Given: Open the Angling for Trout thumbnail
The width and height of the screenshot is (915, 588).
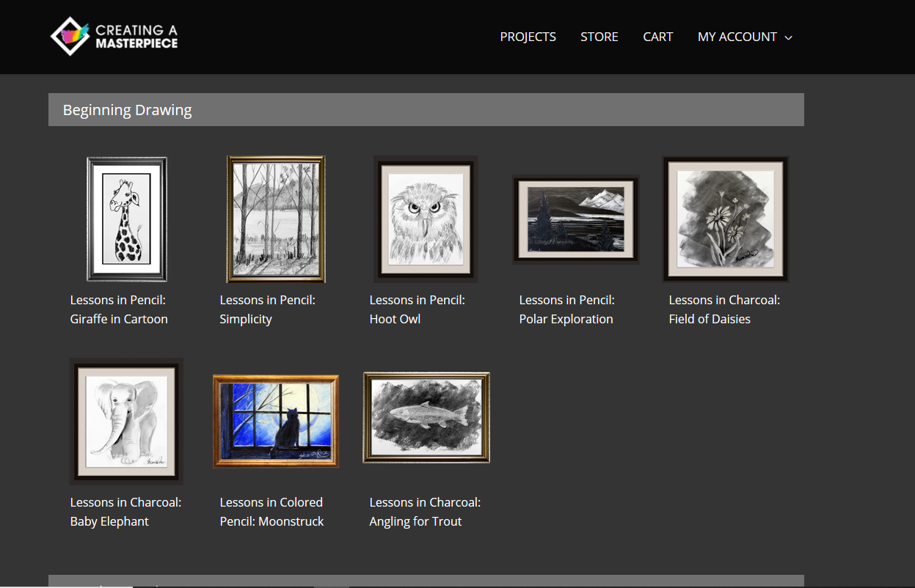Looking at the screenshot, I should click(426, 417).
